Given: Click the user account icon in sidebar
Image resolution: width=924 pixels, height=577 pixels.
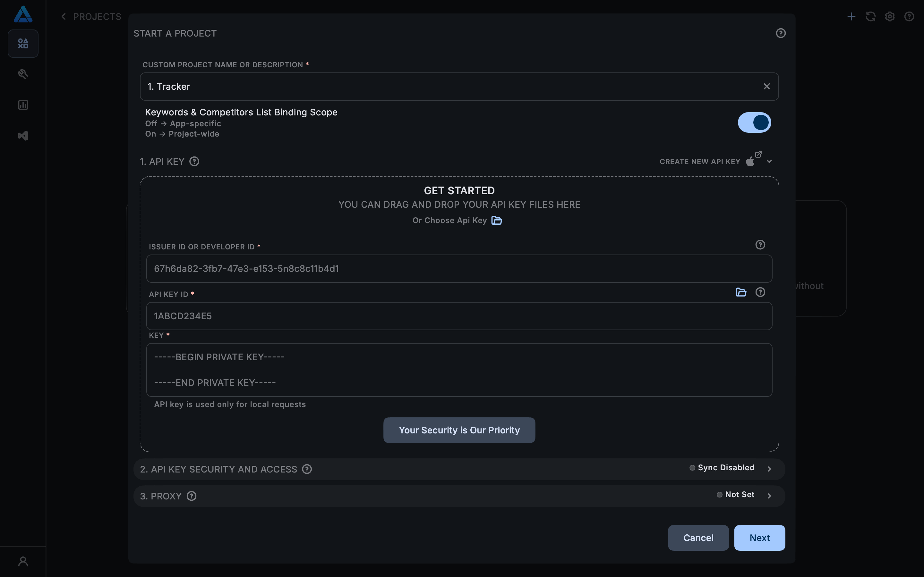Looking at the screenshot, I should [23, 561].
